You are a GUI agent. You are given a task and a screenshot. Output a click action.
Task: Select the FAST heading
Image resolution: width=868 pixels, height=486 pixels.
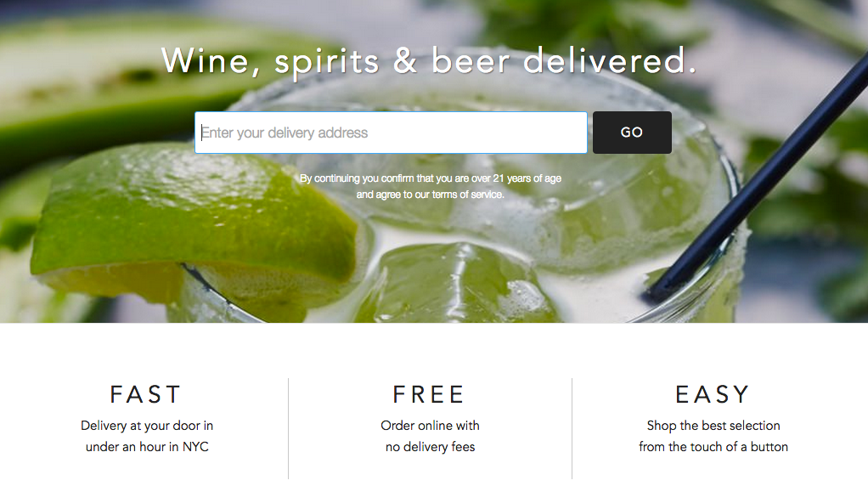146,395
